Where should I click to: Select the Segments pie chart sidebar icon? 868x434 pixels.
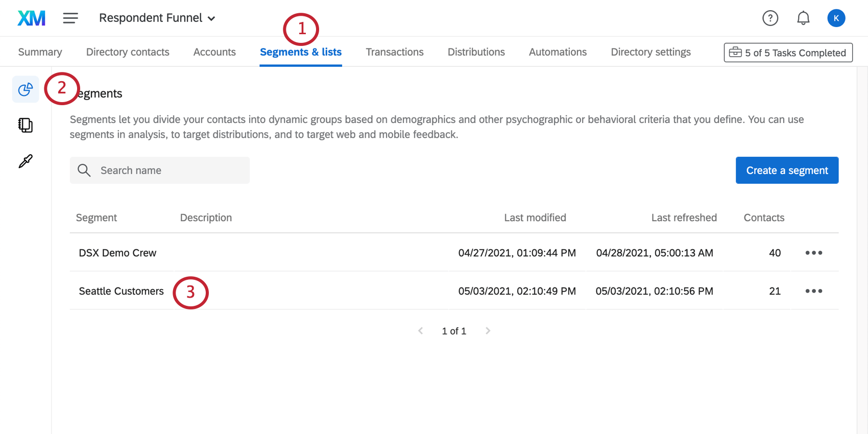26,89
